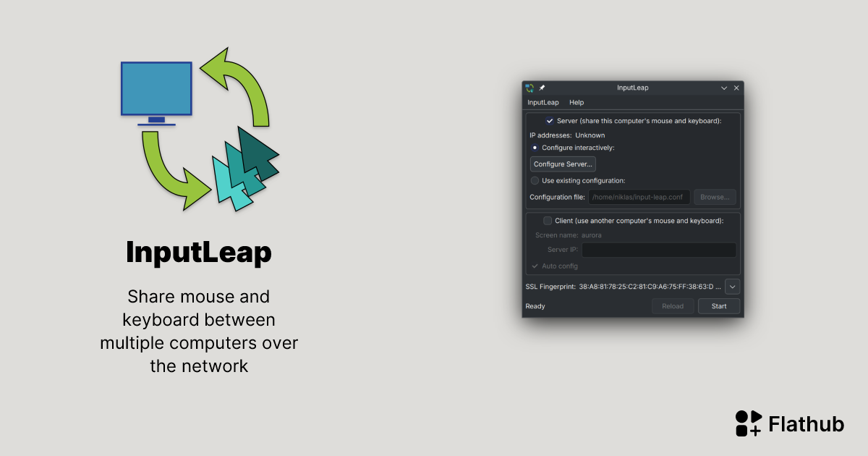Screen dimensions: 868x456
Task: Click the configuration file path field
Action: 639,196
